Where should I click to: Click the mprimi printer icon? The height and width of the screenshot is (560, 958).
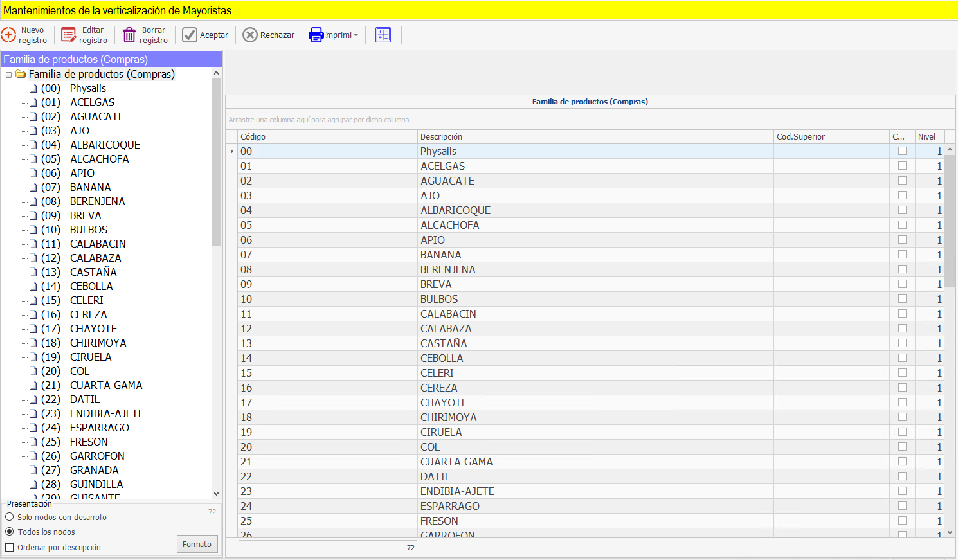pos(316,35)
